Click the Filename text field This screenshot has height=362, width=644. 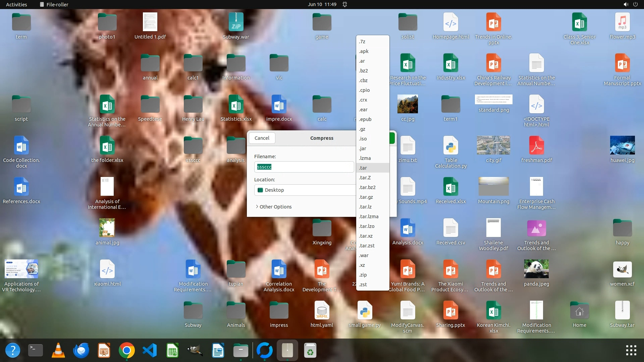[x=304, y=167]
